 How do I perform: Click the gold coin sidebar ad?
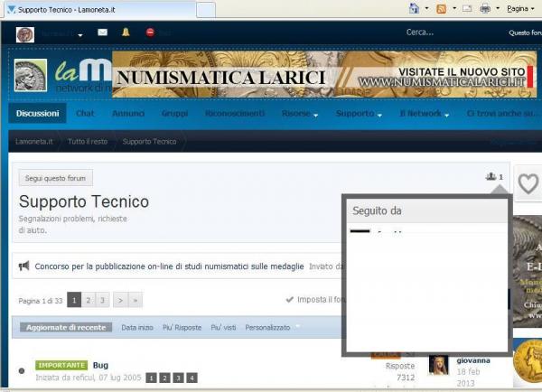pos(528,361)
